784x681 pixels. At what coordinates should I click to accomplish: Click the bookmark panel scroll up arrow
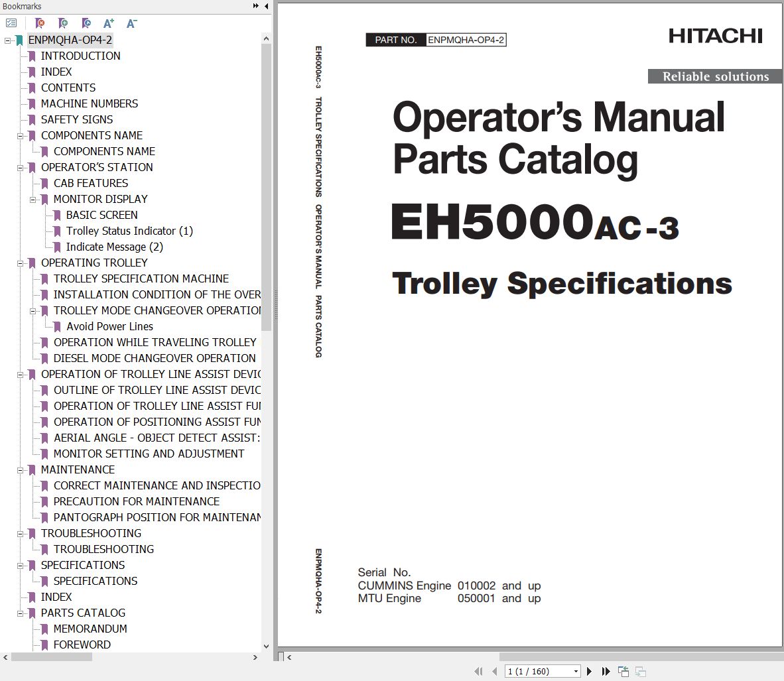coord(266,38)
